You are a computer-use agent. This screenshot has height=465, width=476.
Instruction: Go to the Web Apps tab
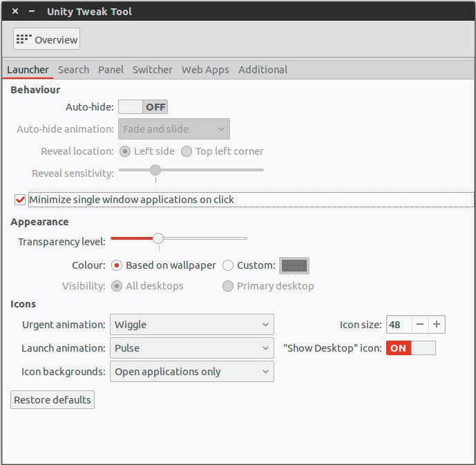(205, 70)
